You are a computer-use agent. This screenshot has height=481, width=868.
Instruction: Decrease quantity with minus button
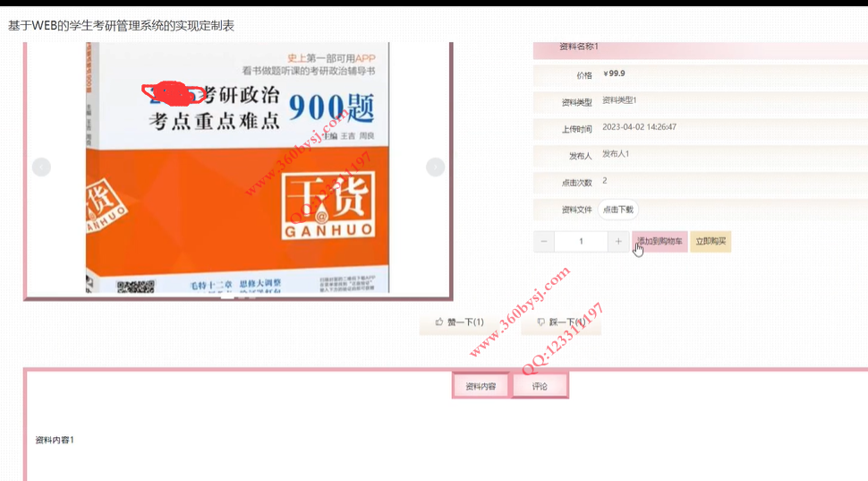(x=543, y=241)
